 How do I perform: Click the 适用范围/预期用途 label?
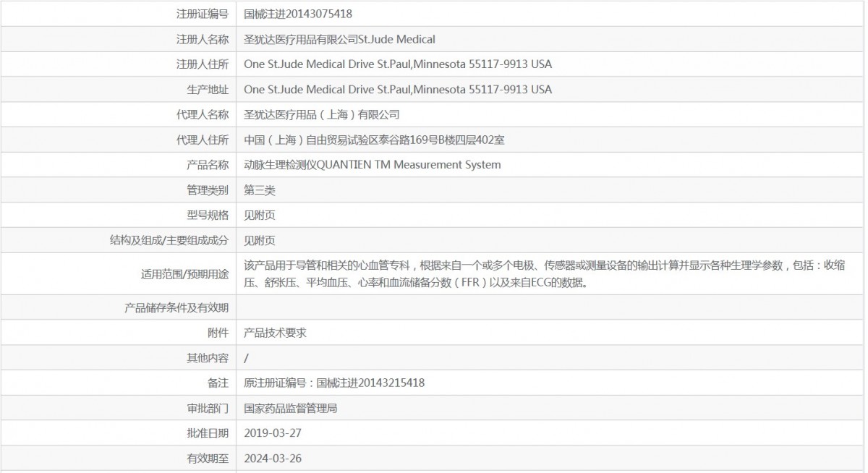[184, 274]
